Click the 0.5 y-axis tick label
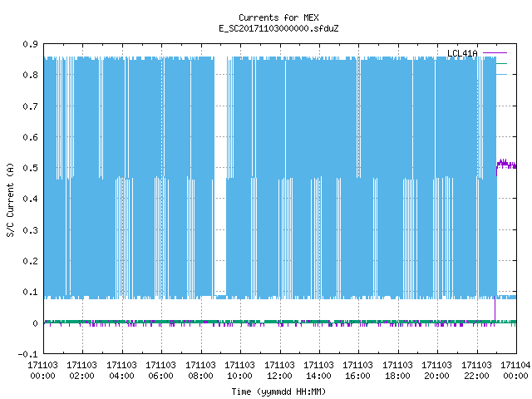This screenshot has height=399, width=532. pyautogui.click(x=30, y=168)
